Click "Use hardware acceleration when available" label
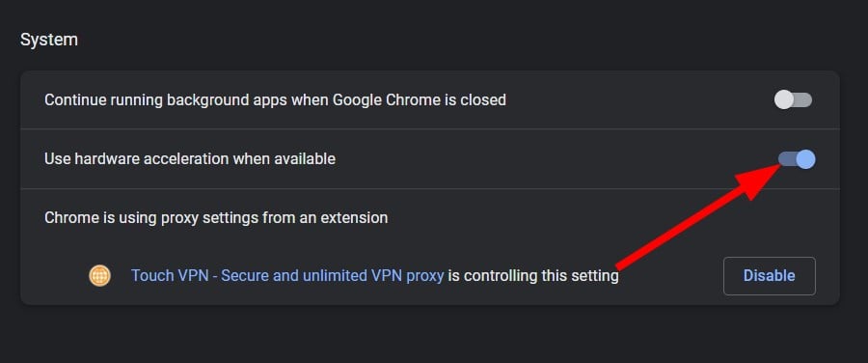Viewport: 868px width, 363px height. 190,159
